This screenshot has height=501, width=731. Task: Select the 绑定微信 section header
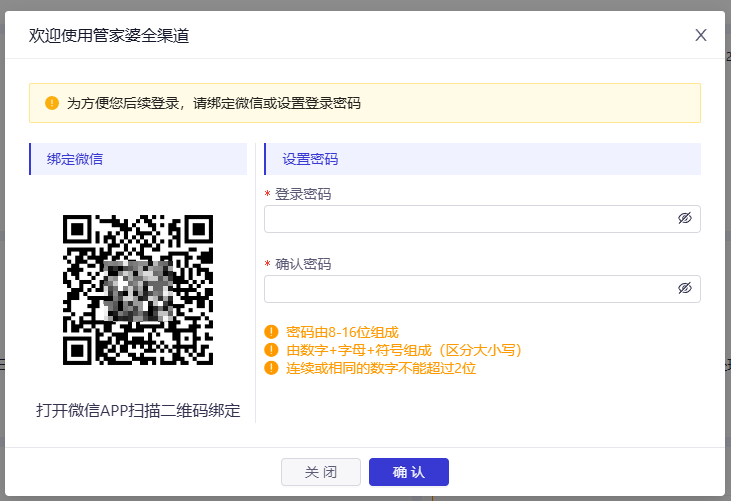pyautogui.click(x=138, y=159)
